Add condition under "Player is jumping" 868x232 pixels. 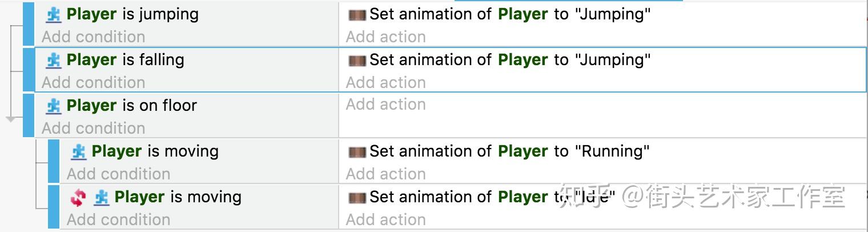click(93, 37)
